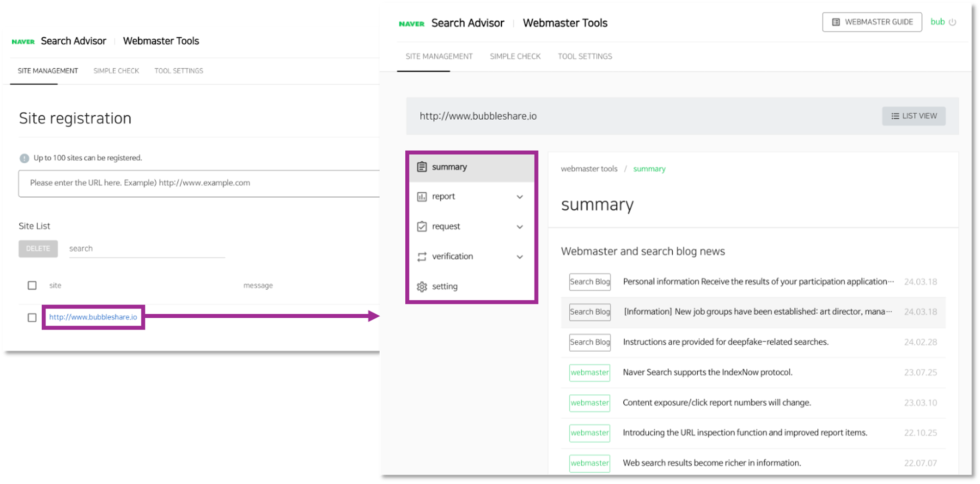Click the URL entry field for site registration
Image resolution: width=980 pixels, height=484 pixels.
(199, 183)
